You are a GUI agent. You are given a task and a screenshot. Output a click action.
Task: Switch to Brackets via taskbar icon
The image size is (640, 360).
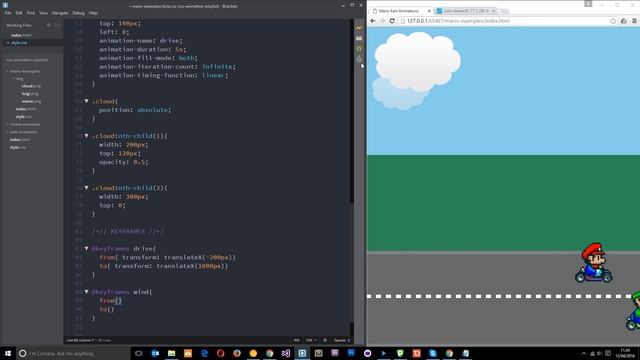point(302,353)
